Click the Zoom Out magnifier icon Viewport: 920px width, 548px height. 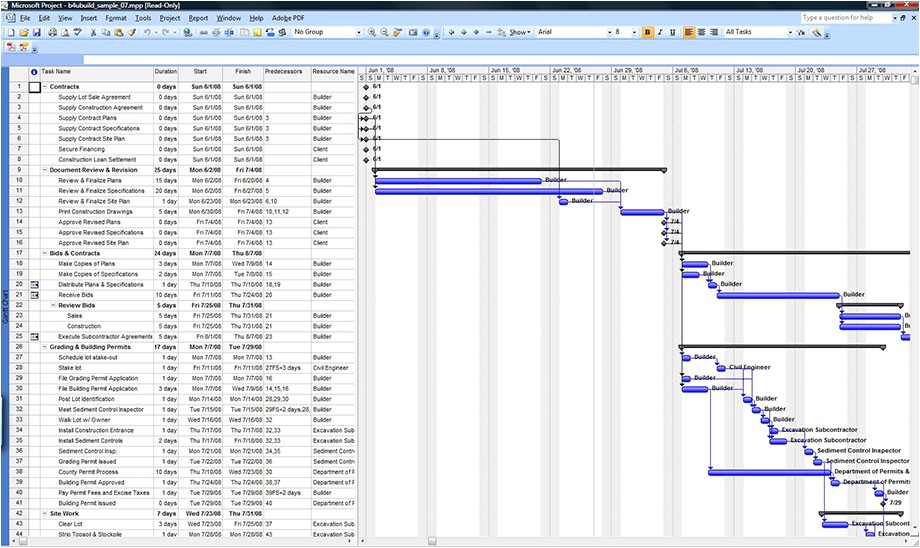[x=385, y=33]
